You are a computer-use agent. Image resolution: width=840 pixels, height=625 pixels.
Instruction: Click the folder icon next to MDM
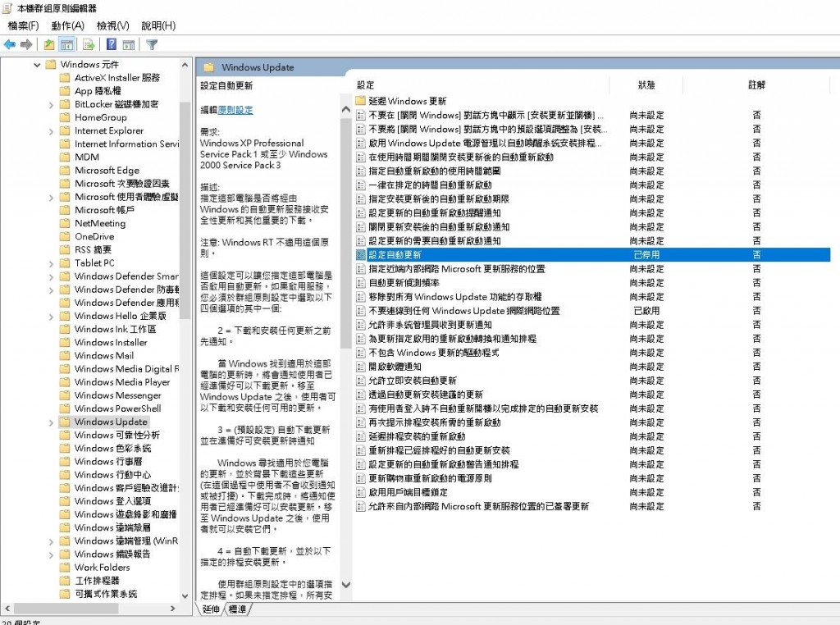pyautogui.click(x=65, y=157)
